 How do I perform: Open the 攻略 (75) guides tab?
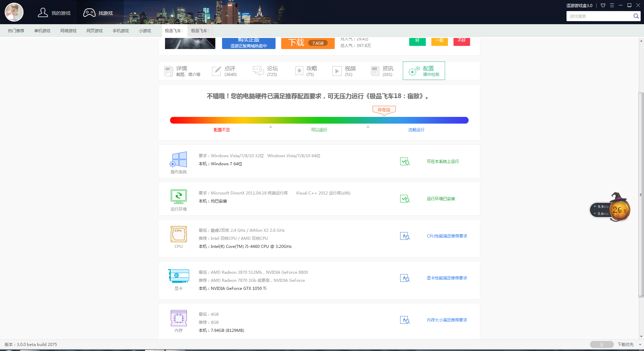(306, 71)
